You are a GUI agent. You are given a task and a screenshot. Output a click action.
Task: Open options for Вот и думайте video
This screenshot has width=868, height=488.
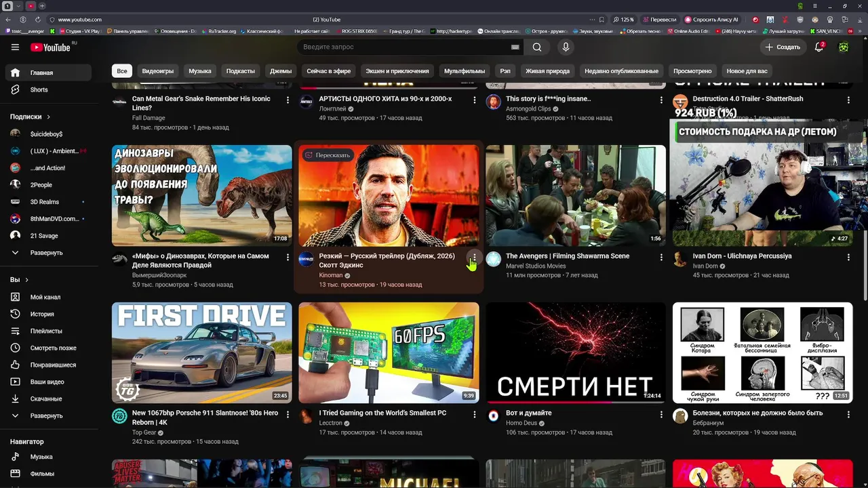point(661,414)
